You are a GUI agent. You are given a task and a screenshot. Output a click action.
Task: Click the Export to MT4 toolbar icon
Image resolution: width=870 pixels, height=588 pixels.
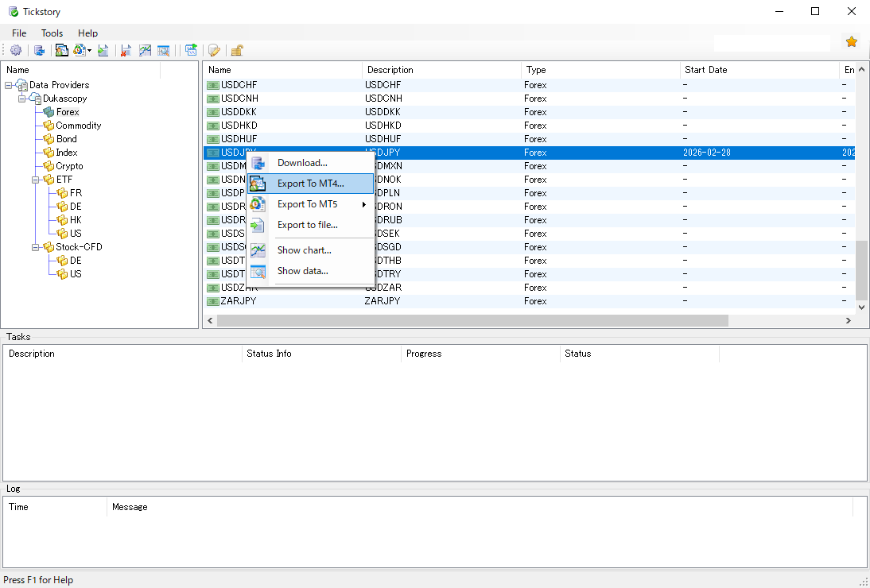point(61,50)
